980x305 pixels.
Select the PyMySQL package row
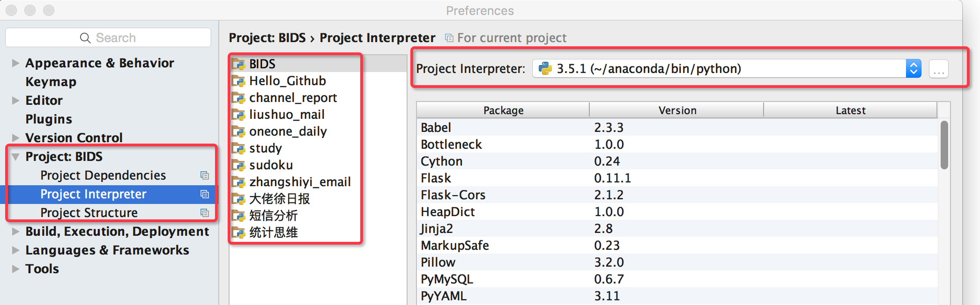(677, 279)
